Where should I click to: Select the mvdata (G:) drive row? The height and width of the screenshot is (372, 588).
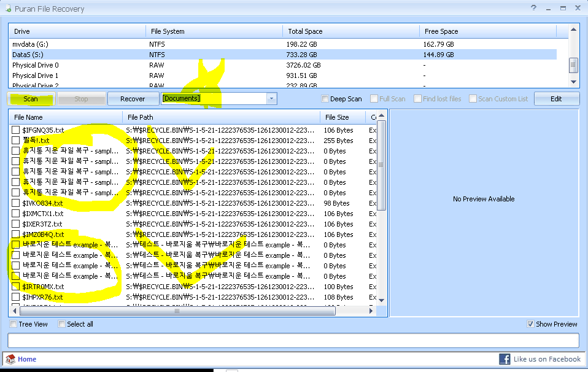point(284,44)
